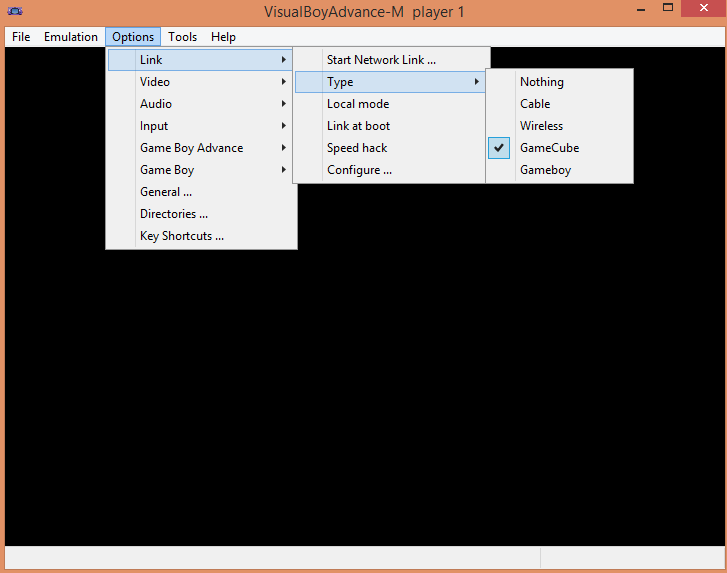Select Gameboy link type

[560, 170]
